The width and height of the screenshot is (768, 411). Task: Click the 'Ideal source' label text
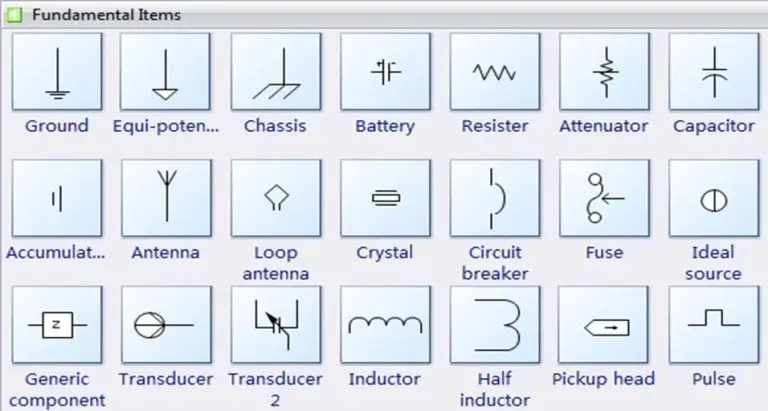click(x=713, y=263)
